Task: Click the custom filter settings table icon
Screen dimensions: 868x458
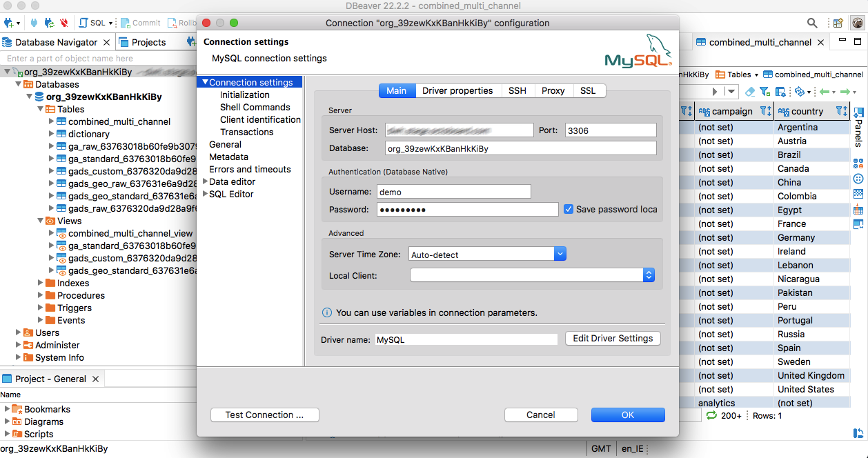Action: (x=780, y=92)
